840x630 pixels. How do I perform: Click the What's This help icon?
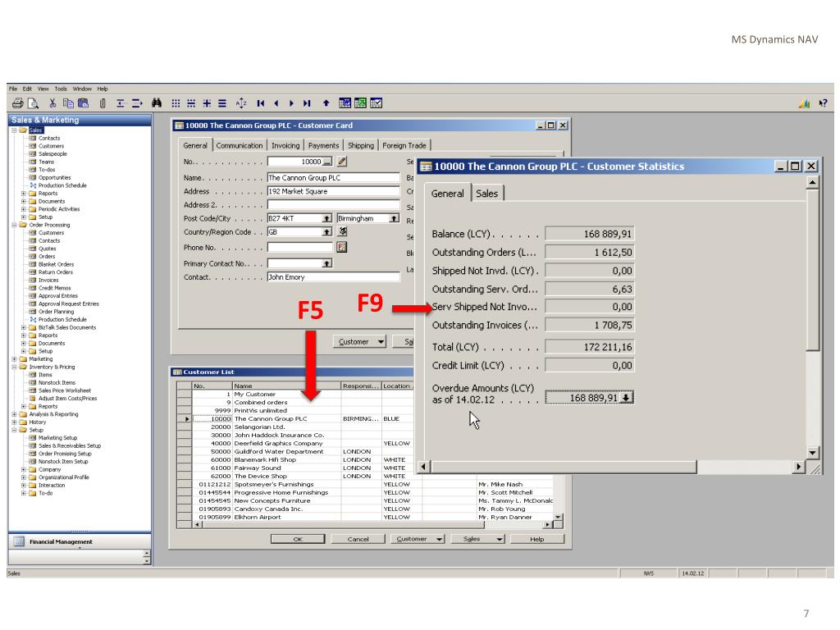pos(823,103)
